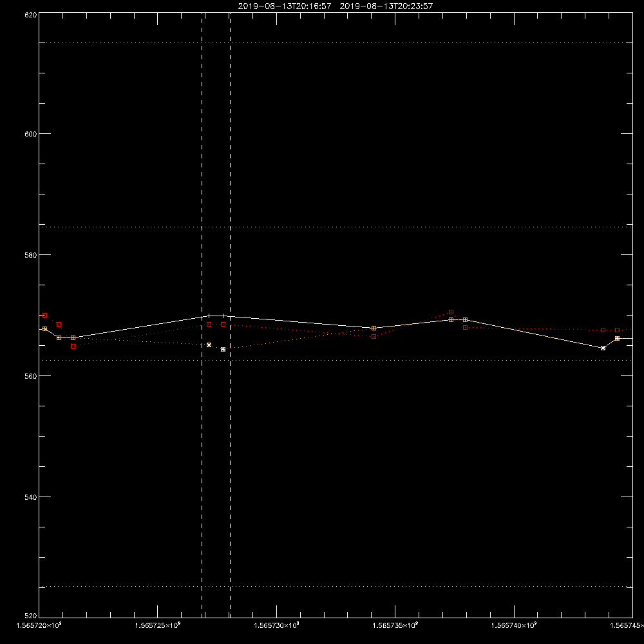
Task: Pick the orange marker on the white line at 1.565734×10⁹
Action: [374, 328]
